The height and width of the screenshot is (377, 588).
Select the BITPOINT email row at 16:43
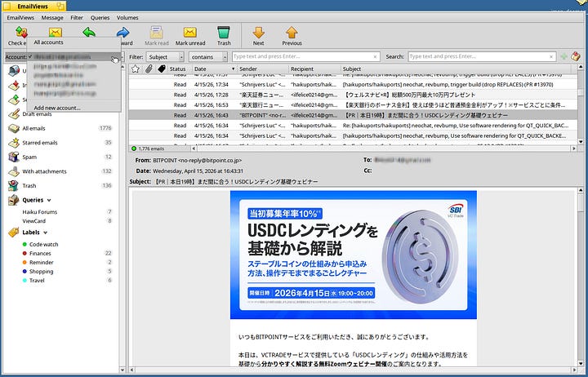tap(353, 115)
